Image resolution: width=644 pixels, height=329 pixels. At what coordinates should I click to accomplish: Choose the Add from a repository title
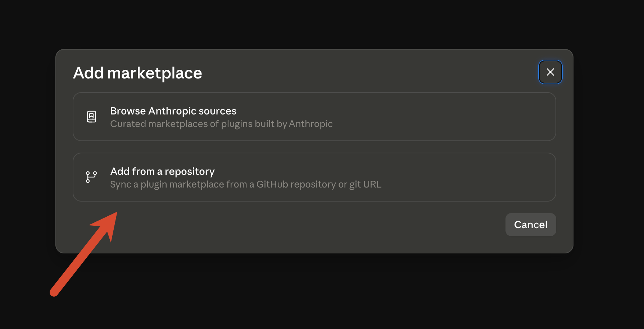(162, 171)
